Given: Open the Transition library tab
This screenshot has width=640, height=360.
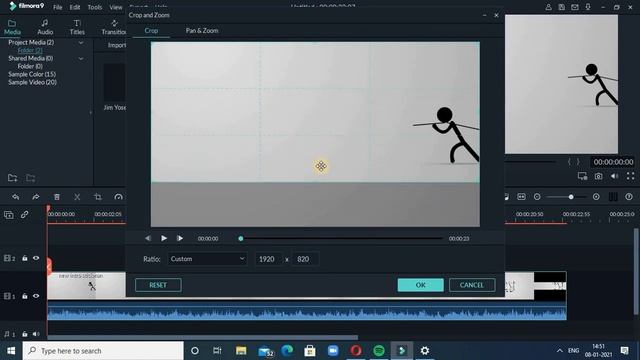Looking at the screenshot, I should point(113,27).
